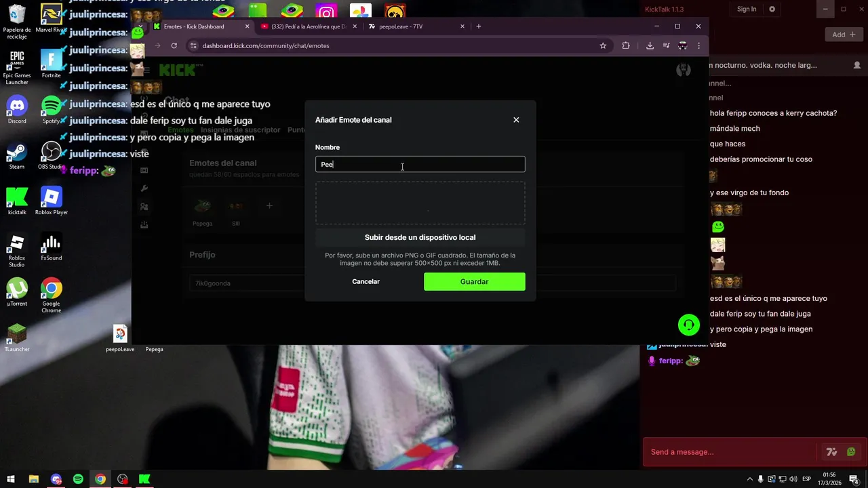
Task: Open the Instagram desktop shortcut
Action: [325, 12]
